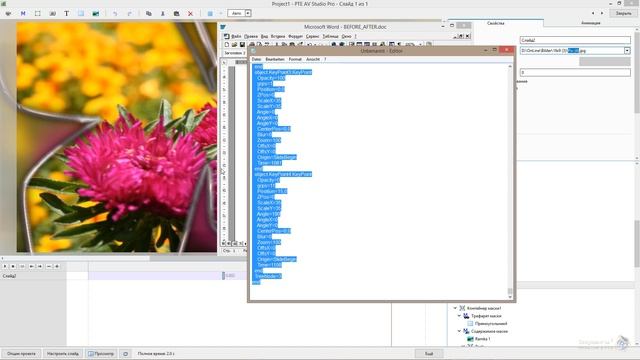
Task: Click the Editor window title bar icon
Action: [253, 51]
